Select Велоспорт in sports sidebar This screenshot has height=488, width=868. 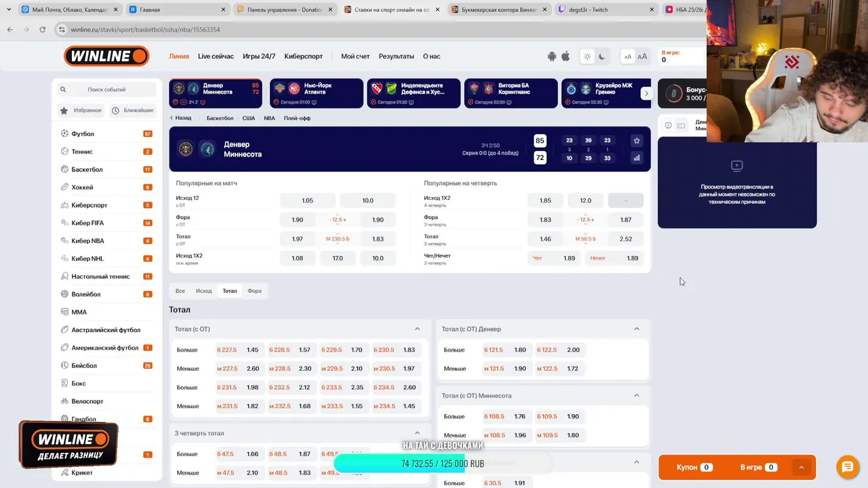pos(87,401)
